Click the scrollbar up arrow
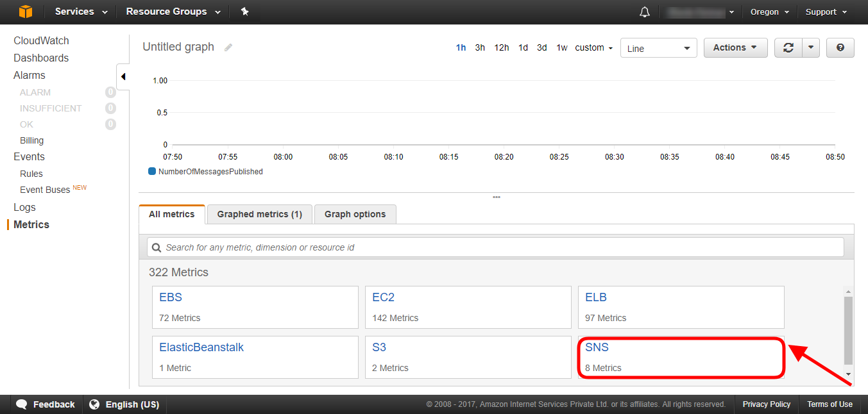This screenshot has width=868, height=414. [848, 291]
